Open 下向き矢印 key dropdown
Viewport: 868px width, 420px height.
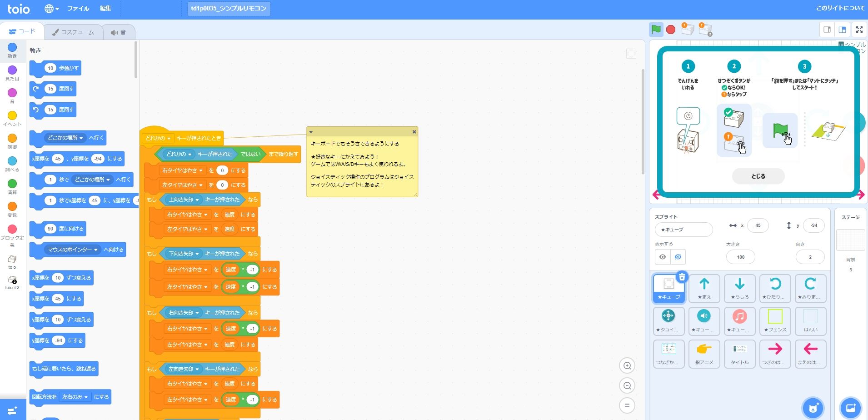184,254
